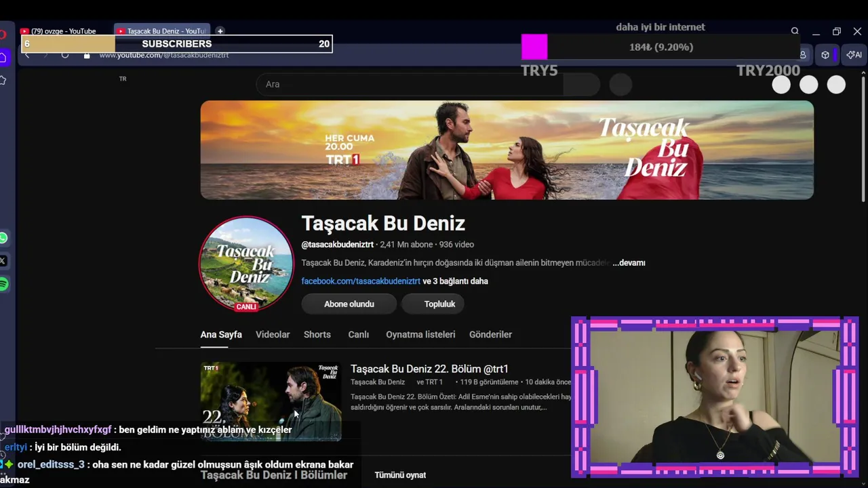868x488 pixels.
Task: Click the cube extensions icon
Action: pyautogui.click(x=825, y=55)
